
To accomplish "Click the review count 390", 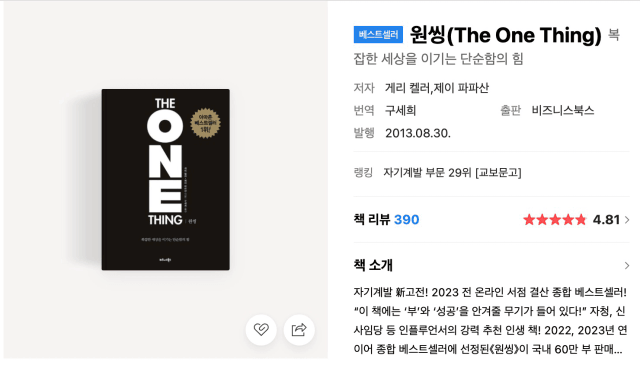I will coord(407,220).
